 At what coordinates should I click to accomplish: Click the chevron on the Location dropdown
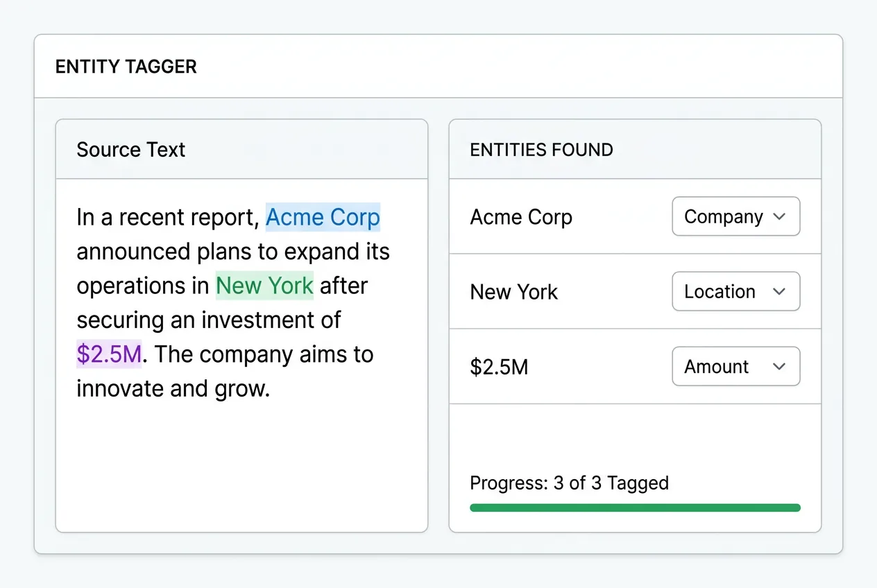tap(781, 291)
